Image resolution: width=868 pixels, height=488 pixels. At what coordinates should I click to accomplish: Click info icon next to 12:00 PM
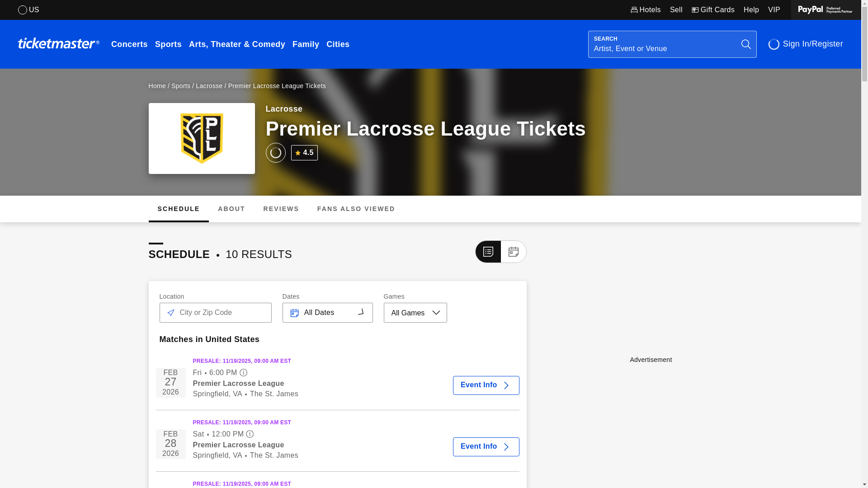click(x=250, y=434)
